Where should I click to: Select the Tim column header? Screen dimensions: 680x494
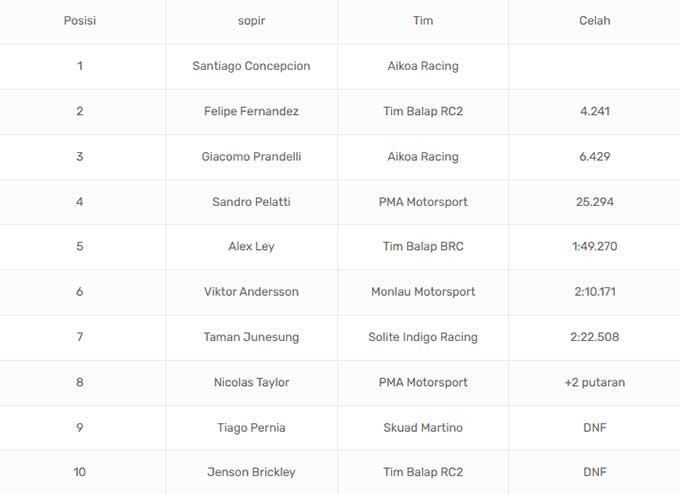click(x=423, y=20)
